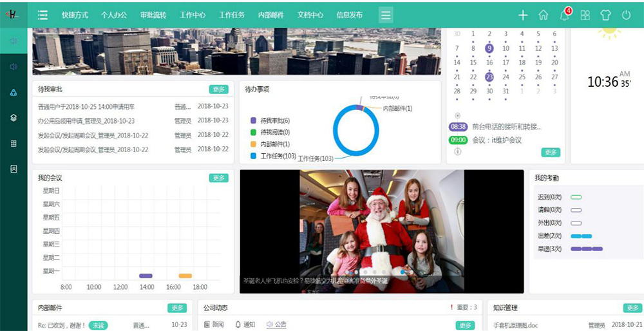
Task: Click down-arrow circle below schedule list
Action: (x=457, y=151)
